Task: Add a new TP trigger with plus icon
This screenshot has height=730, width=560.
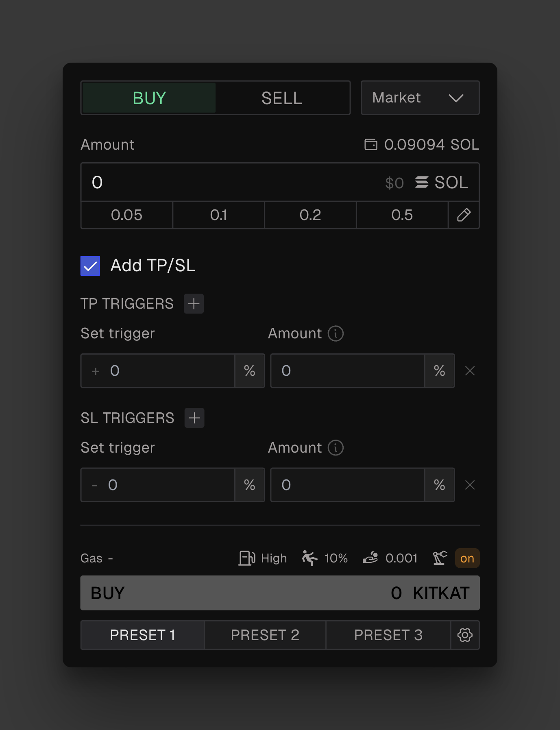Action: 194,304
